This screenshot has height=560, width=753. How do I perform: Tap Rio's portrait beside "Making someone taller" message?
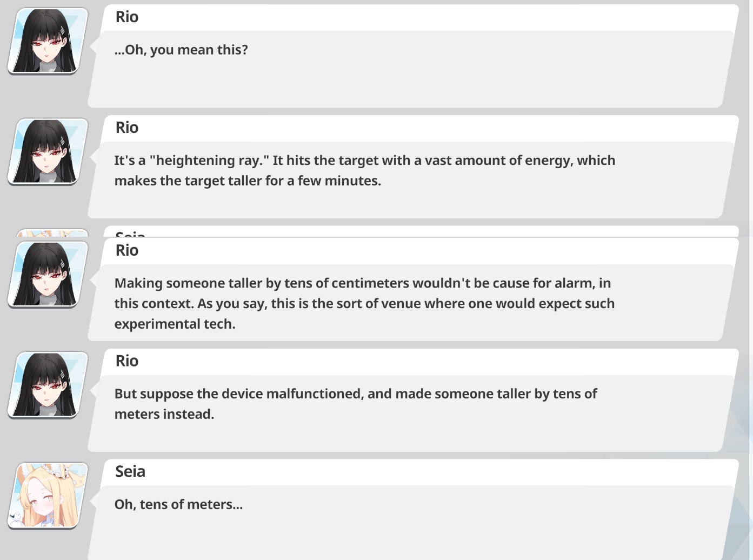(48, 275)
